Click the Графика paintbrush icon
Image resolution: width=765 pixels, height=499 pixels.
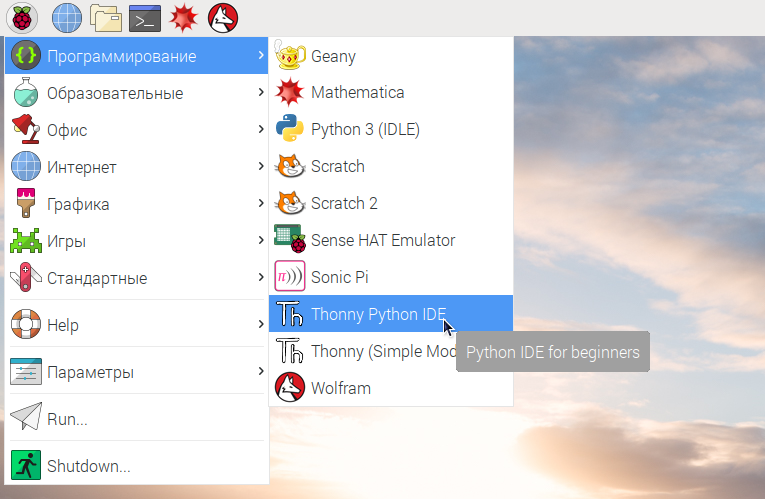pyautogui.click(x=26, y=203)
